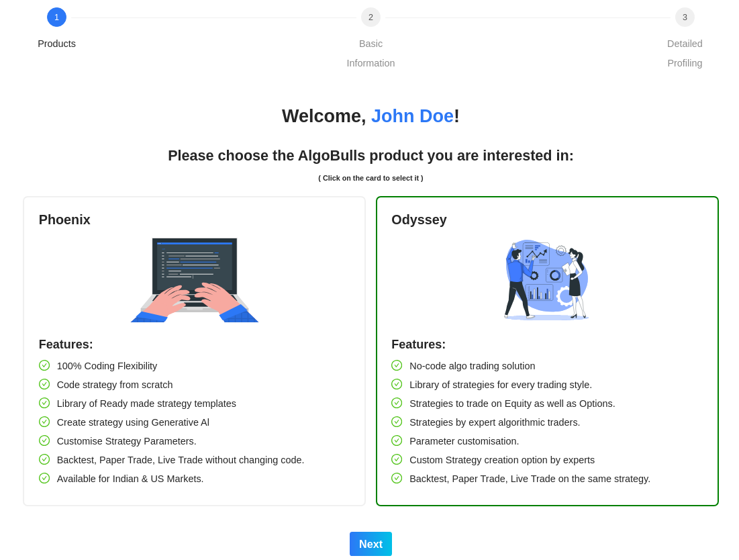Screen dimensions: 739x560
Task: Click the Next button
Action: pos(371,544)
